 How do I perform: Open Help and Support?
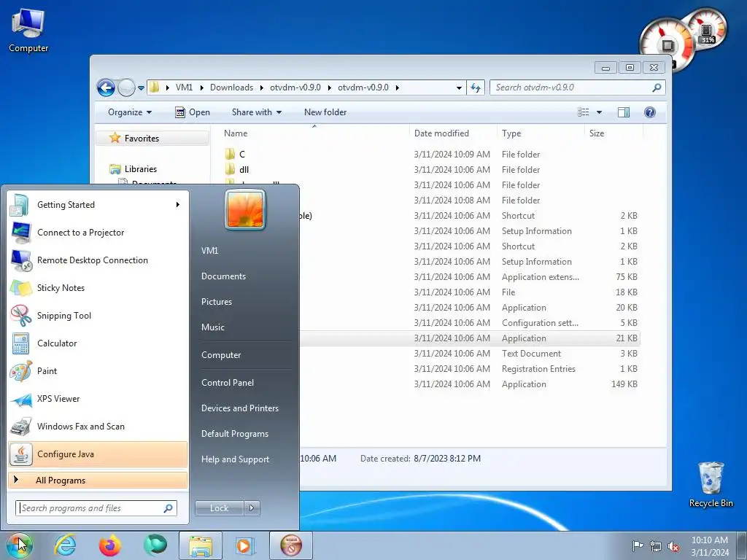[235, 459]
